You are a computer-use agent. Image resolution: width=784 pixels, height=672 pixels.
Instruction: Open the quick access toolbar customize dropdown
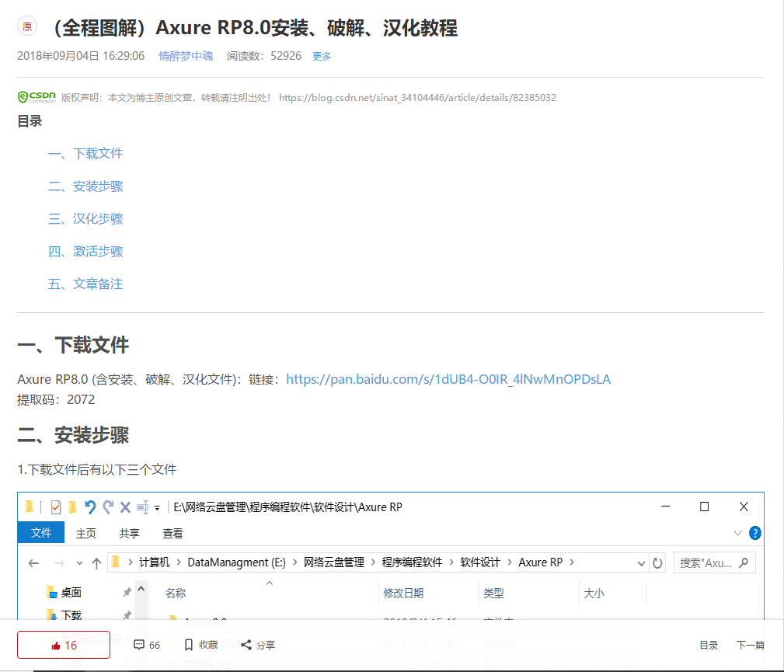(157, 508)
